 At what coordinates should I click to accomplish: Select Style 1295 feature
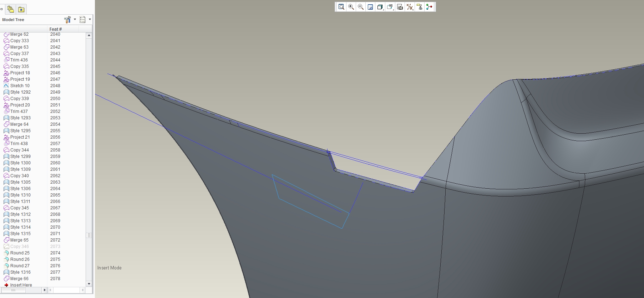(20, 131)
